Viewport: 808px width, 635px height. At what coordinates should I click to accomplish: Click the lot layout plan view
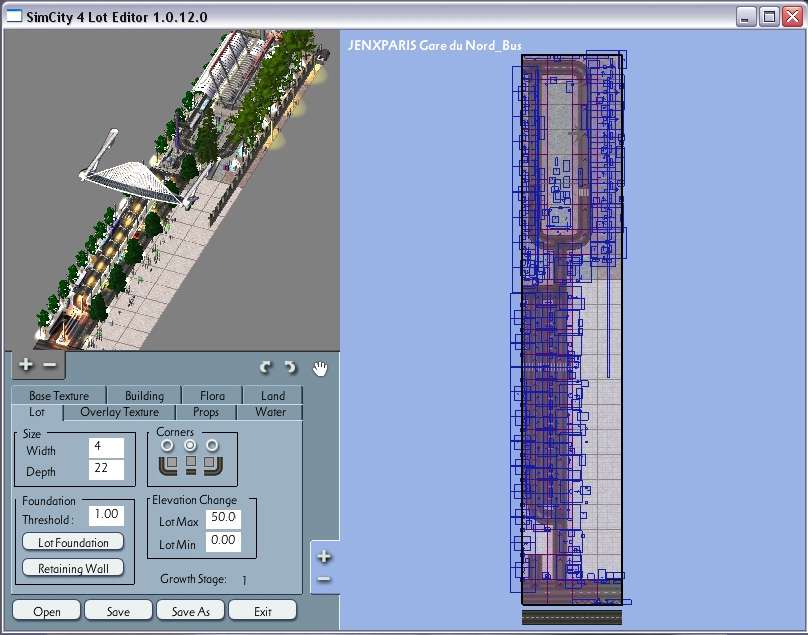click(x=572, y=330)
